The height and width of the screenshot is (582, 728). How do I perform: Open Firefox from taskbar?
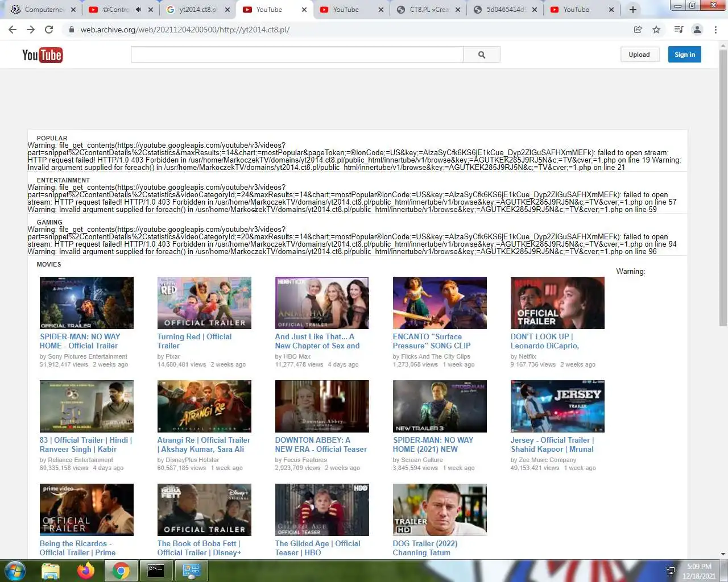click(86, 571)
